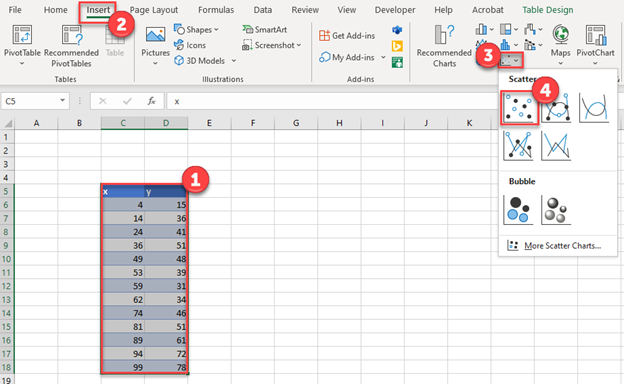624x384 pixels.
Task: Insert a SmartArt graphic
Action: point(265,29)
